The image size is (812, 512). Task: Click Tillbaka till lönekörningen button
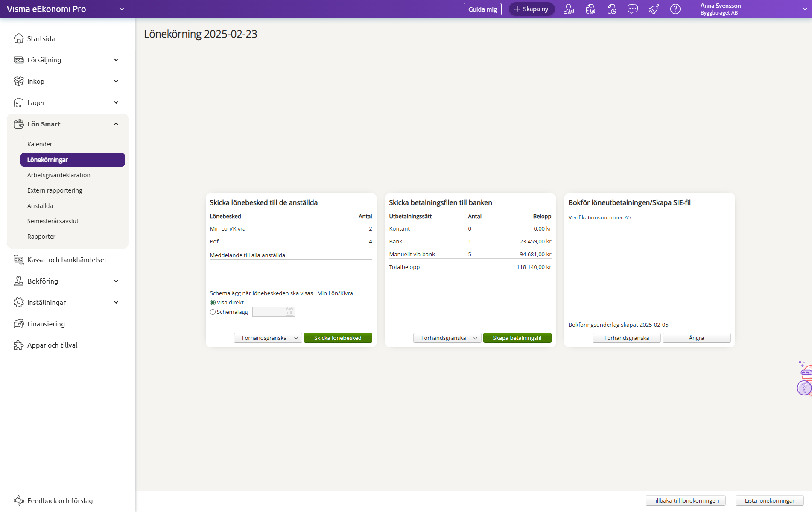686,500
